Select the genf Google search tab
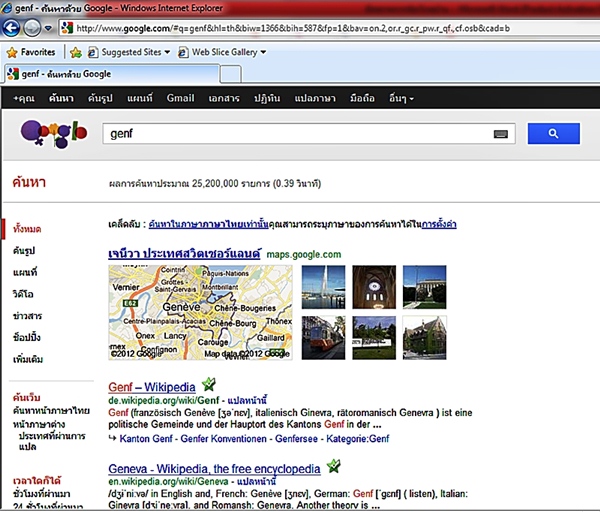 pyautogui.click(x=112, y=74)
